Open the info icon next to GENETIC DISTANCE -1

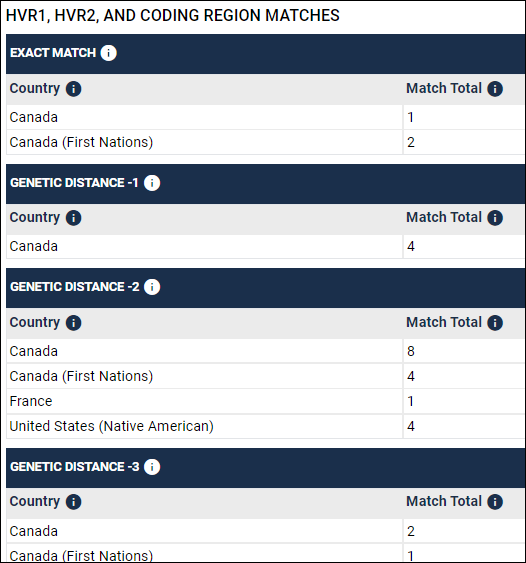click(152, 183)
